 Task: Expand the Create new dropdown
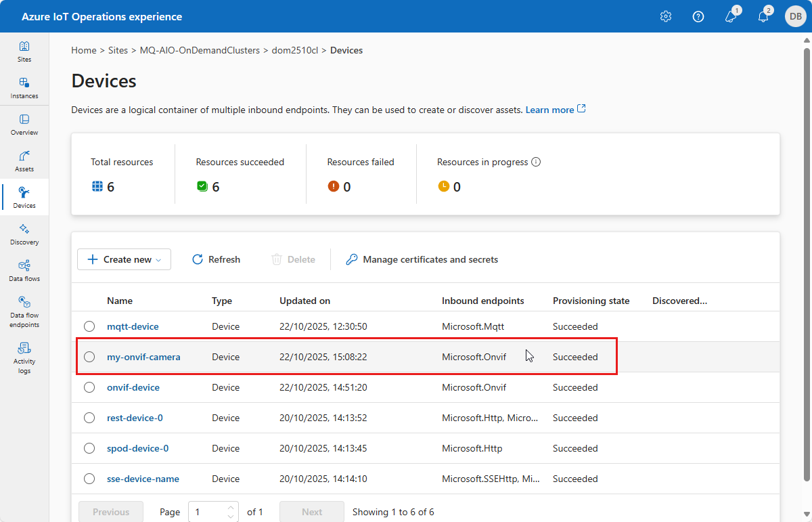coord(124,259)
